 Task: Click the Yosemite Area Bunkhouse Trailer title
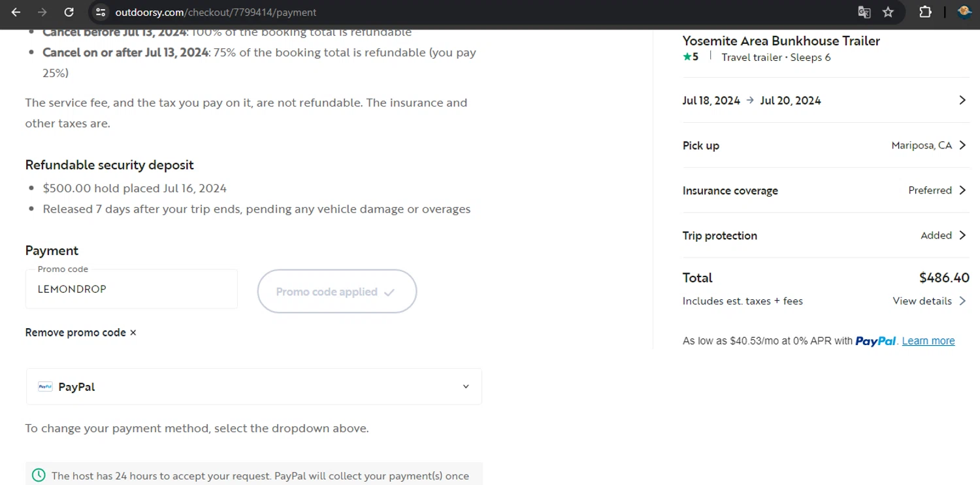[x=781, y=41]
